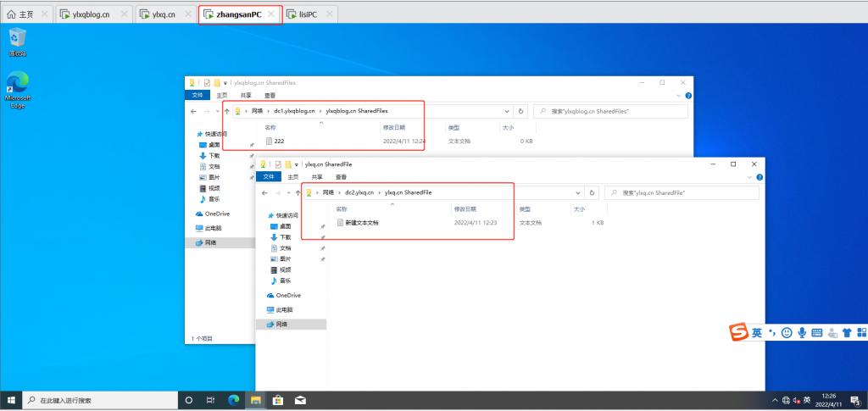
Task: Open the Microsoft Edge desktop shortcut
Action: 18,90
